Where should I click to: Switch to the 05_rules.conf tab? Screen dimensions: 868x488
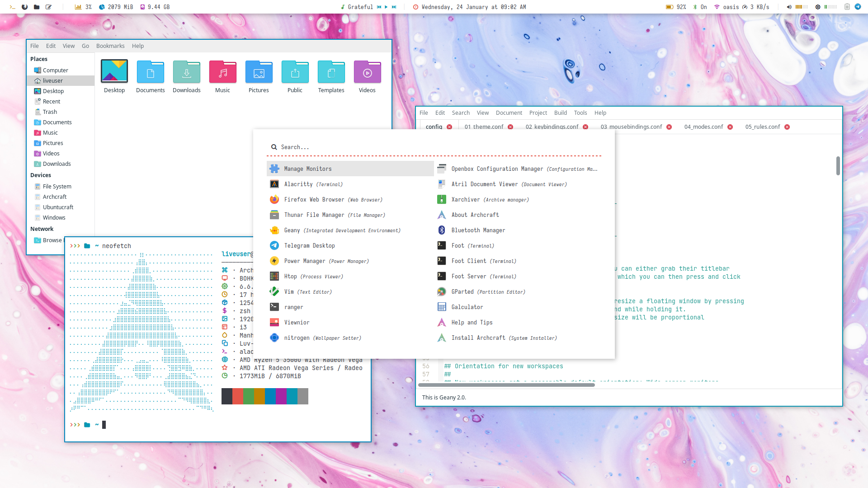coord(762,127)
